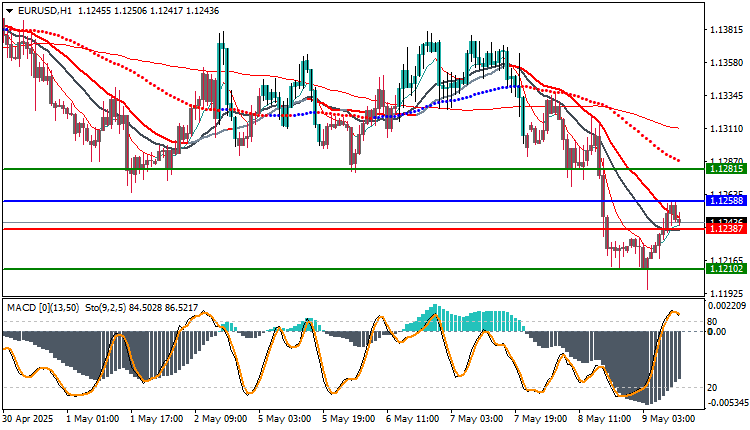
Task: Click the 8 May 11:00 time label
Action: tap(605, 419)
